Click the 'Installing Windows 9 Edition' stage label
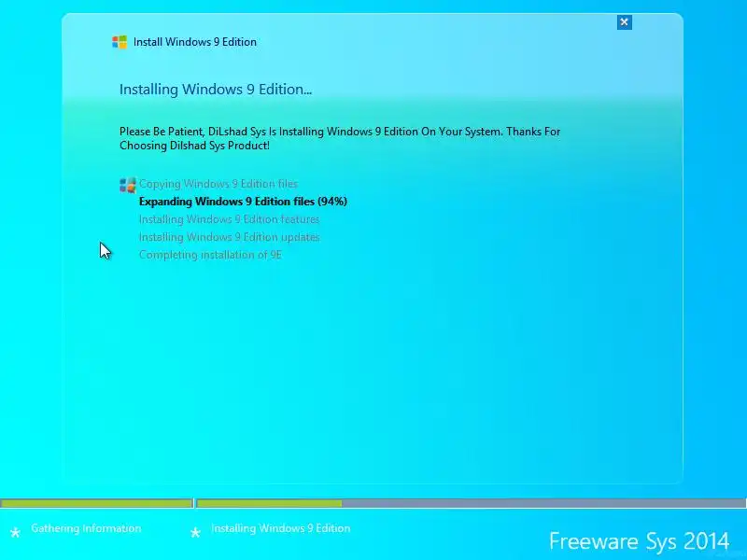 (281, 528)
